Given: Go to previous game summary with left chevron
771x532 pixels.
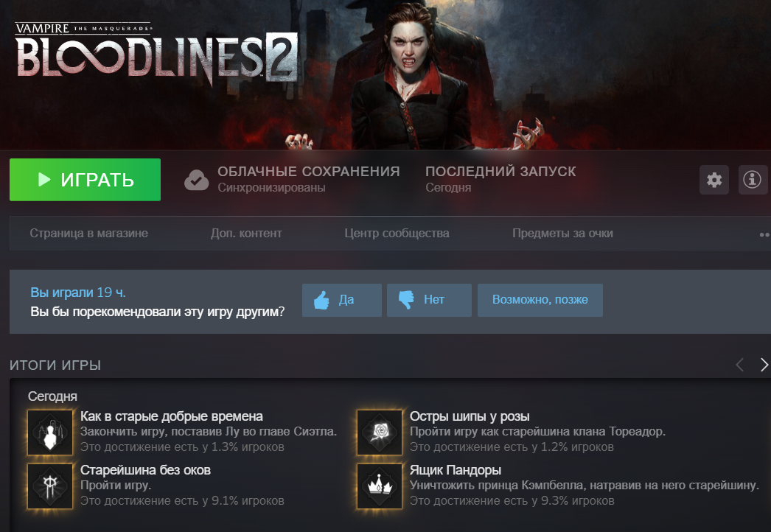Looking at the screenshot, I should [739, 365].
